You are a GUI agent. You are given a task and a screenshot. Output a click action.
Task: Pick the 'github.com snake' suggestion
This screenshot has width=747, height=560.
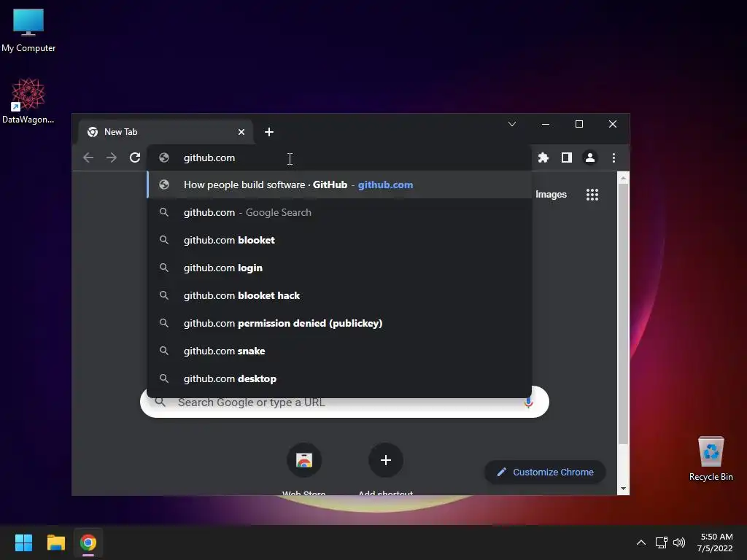point(339,351)
